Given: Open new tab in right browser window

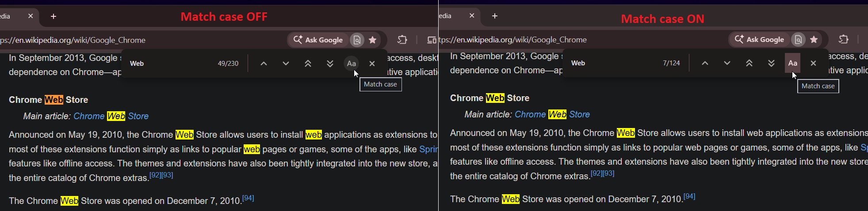Looking at the screenshot, I should 495,16.
